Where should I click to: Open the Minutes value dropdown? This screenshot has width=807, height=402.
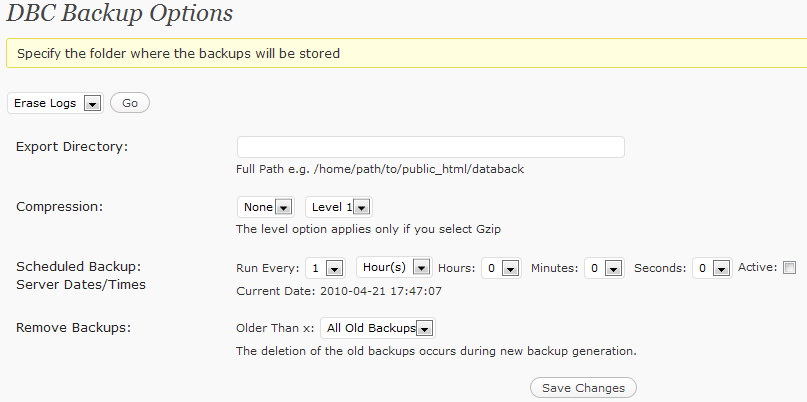point(604,268)
